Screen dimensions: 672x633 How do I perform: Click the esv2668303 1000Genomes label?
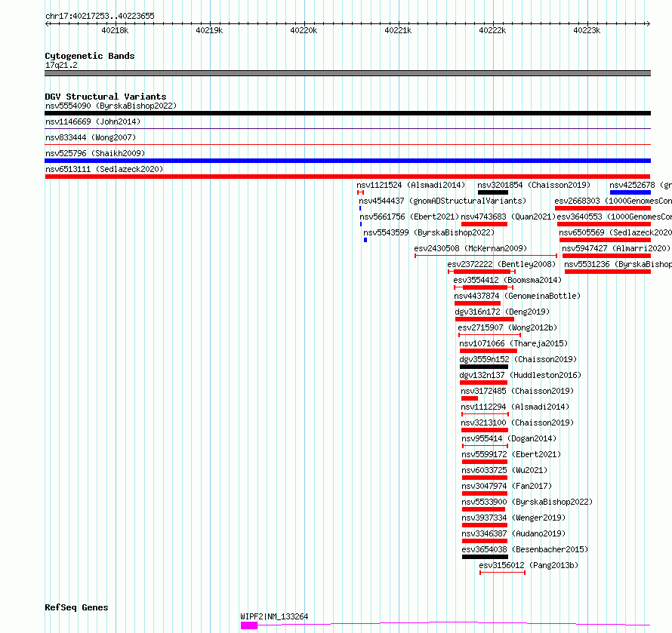tap(613, 201)
